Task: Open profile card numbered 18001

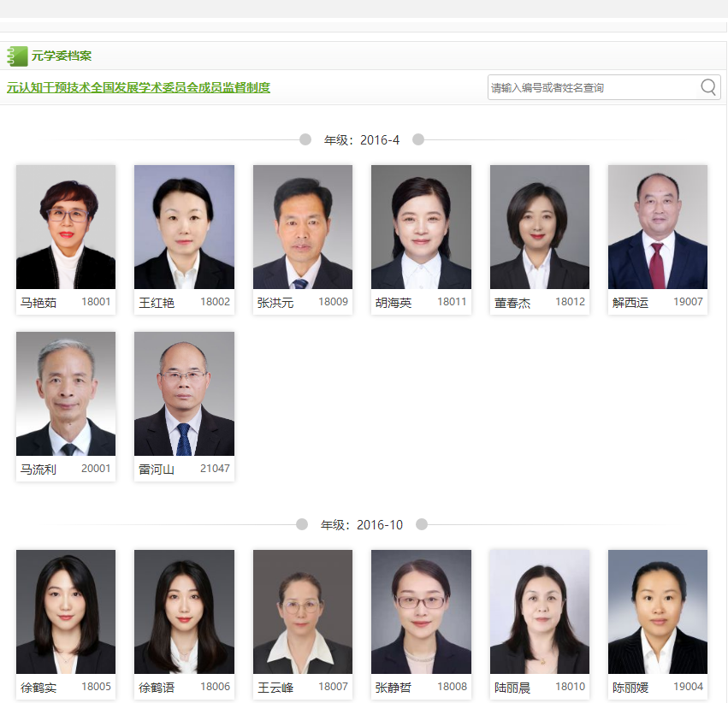Action: (66, 239)
